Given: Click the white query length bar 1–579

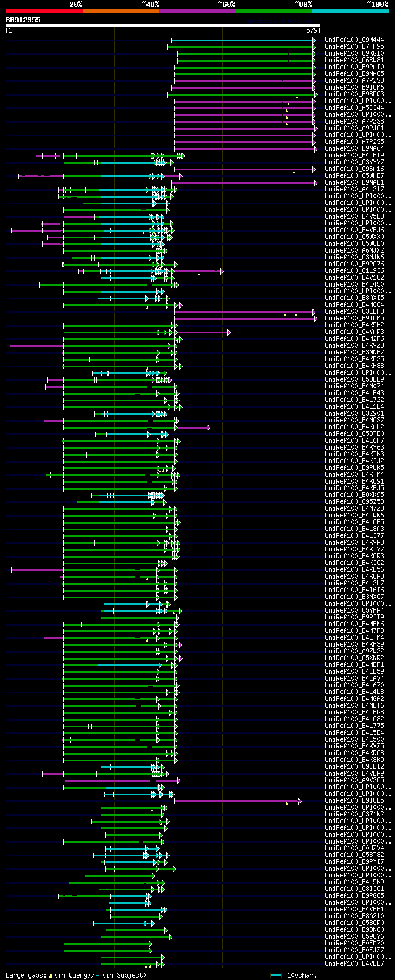Looking at the screenshot, I should click(162, 26).
